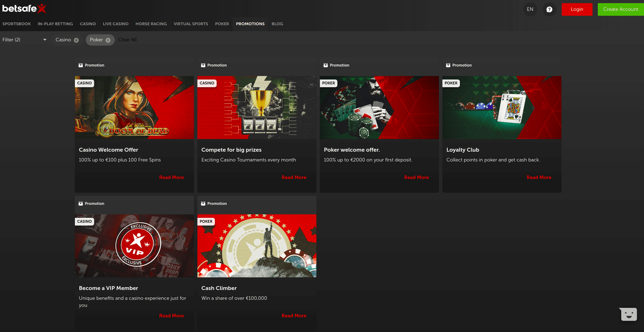
Task: Click the Casino Welcome Offer title
Action: (x=108, y=150)
